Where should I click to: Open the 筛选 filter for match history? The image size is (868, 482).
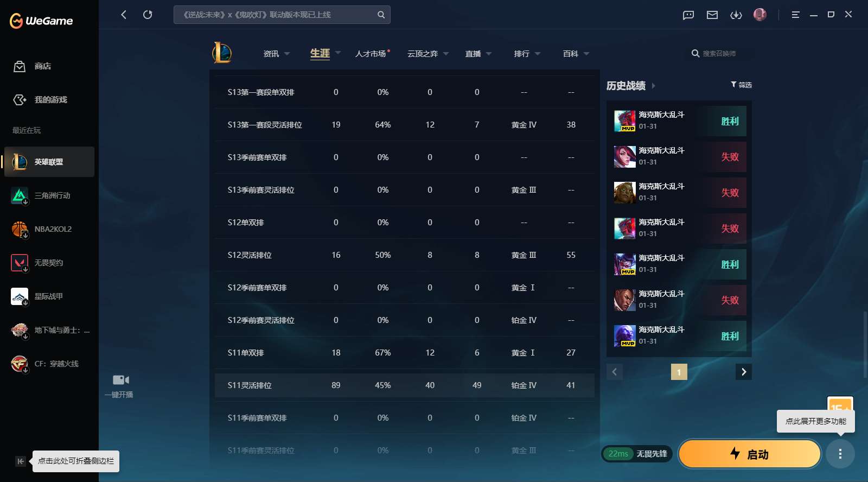coord(741,85)
